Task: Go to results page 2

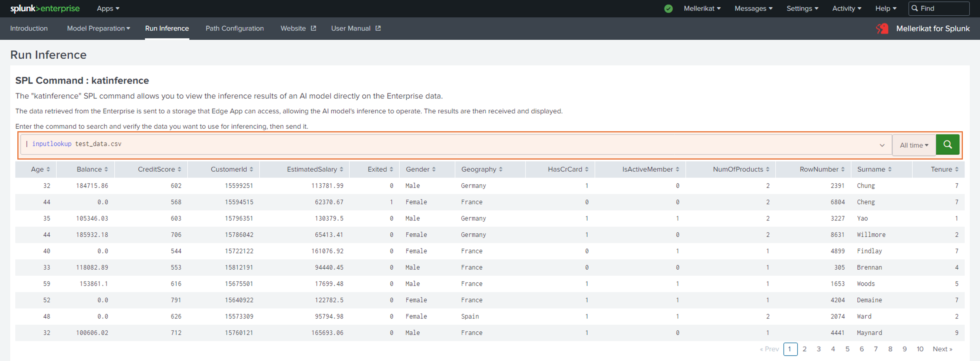Action: tap(804, 349)
